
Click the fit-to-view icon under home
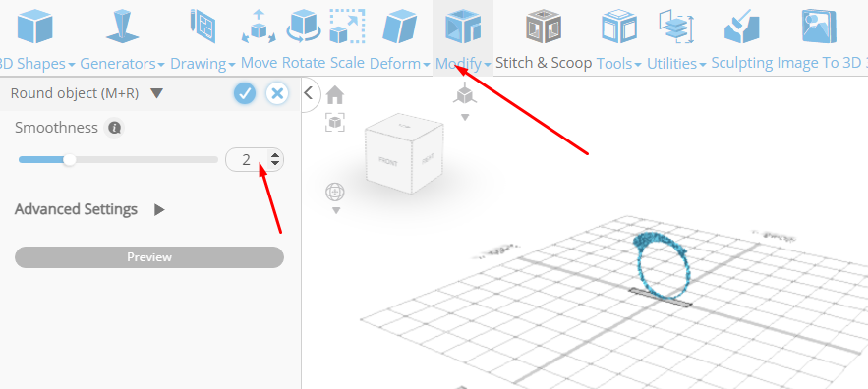coord(335,122)
